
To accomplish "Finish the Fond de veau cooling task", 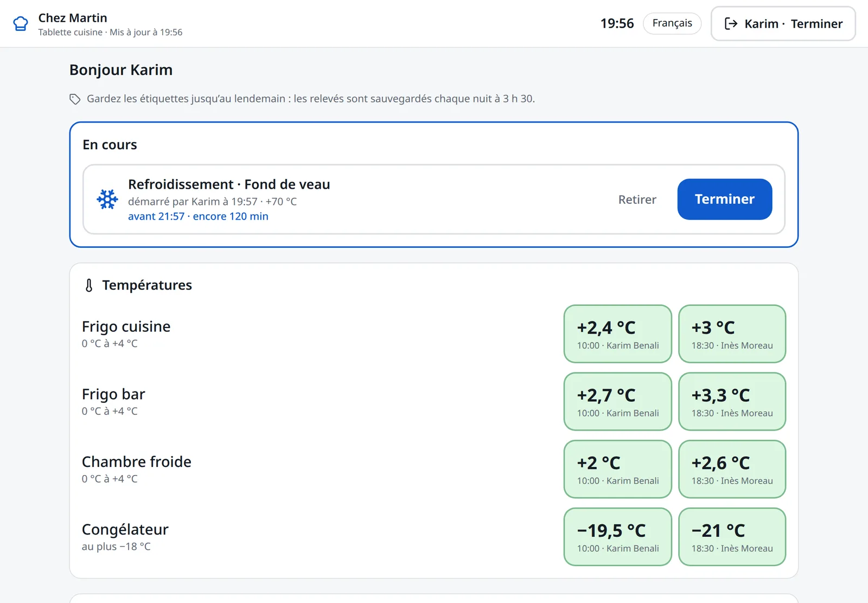I will point(725,199).
